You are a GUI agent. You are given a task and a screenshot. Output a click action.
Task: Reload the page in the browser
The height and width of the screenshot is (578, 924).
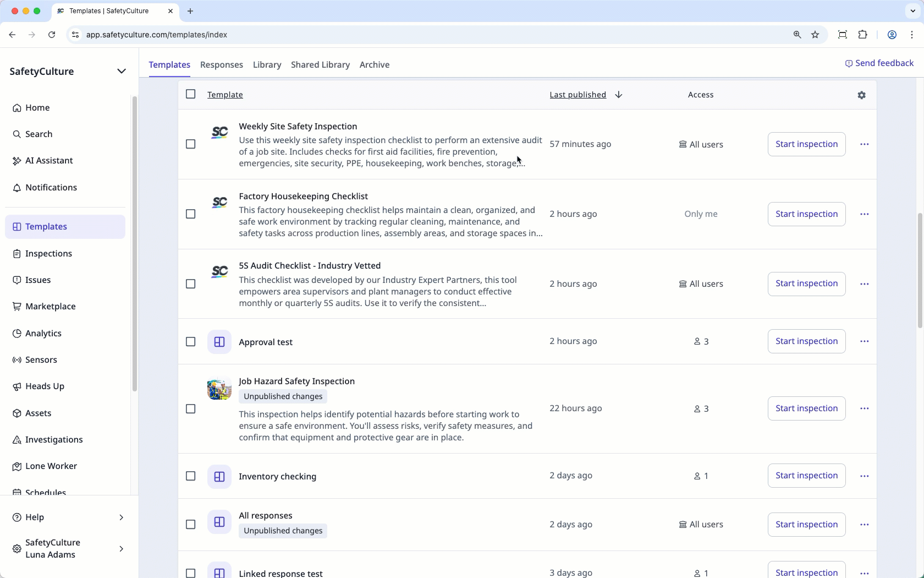pyautogui.click(x=52, y=35)
